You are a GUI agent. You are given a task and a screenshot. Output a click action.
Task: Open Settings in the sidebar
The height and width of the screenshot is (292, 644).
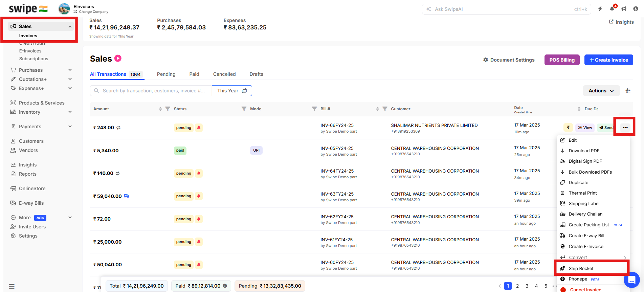pyautogui.click(x=28, y=236)
